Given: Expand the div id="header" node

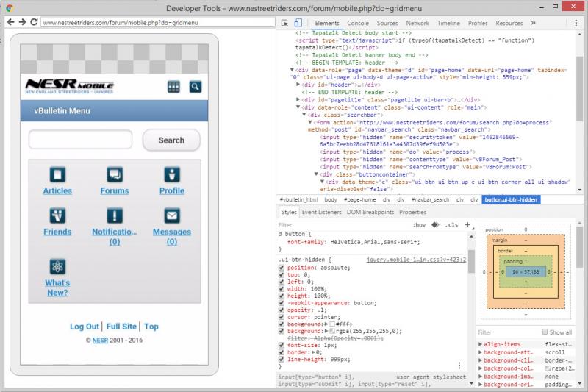Looking at the screenshot, I should 298,85.
